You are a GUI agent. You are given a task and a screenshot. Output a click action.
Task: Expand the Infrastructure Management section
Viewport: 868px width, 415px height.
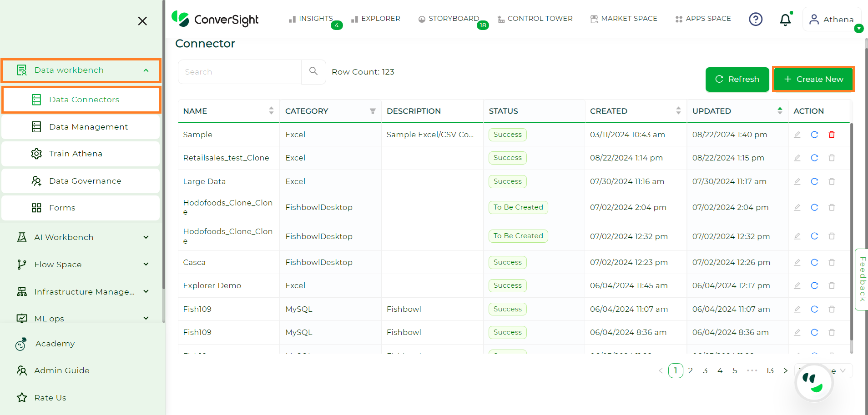coord(82,292)
